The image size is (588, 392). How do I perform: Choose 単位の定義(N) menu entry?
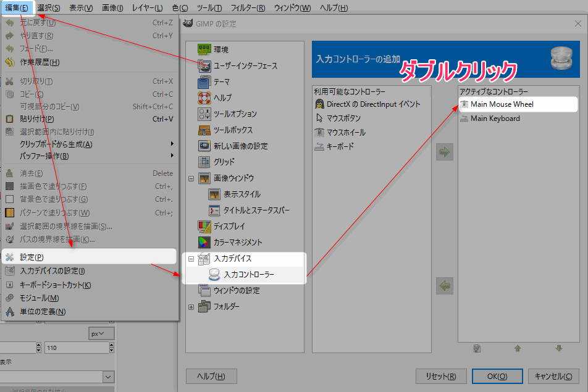click(x=89, y=311)
